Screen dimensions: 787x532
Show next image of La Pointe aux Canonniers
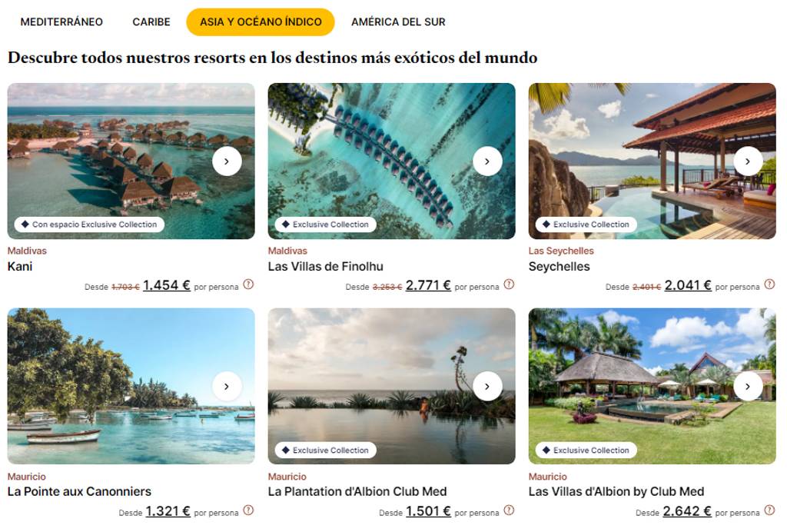[x=227, y=387]
